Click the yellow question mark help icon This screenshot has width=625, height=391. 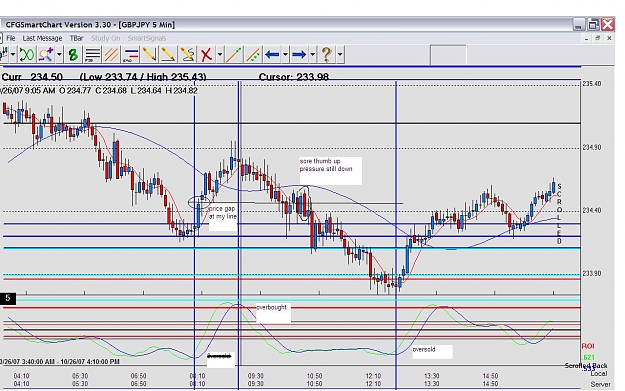326,54
